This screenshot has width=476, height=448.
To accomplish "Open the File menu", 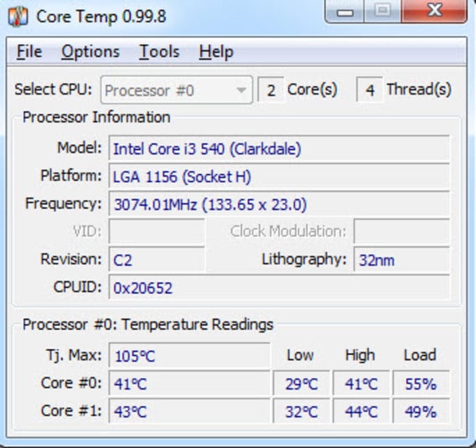I will pyautogui.click(x=29, y=52).
